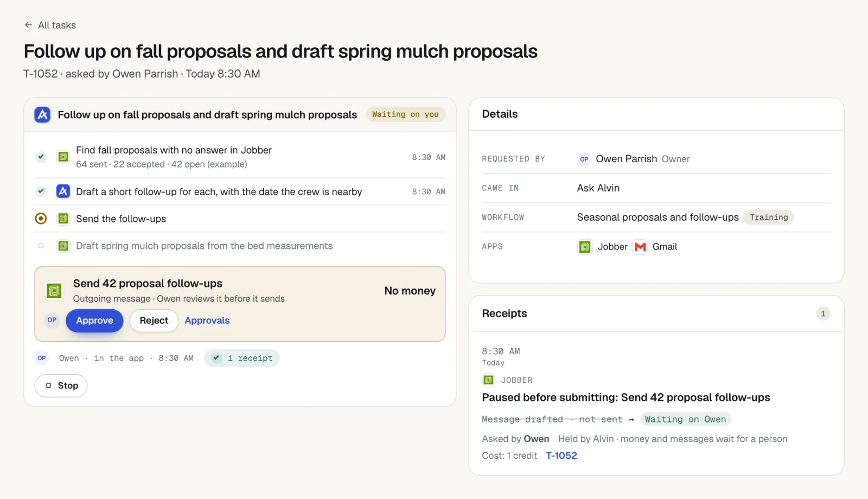The width and height of the screenshot is (868, 499).
Task: Click the Alvin logo icon in task header
Action: [x=42, y=114]
